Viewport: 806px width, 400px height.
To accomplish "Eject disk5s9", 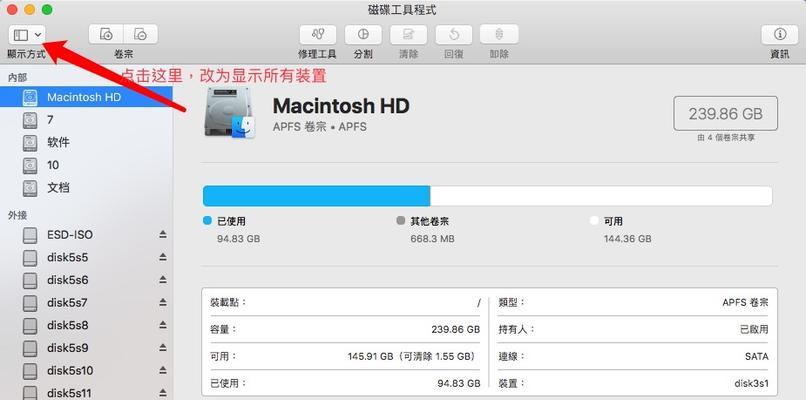I will [162, 348].
